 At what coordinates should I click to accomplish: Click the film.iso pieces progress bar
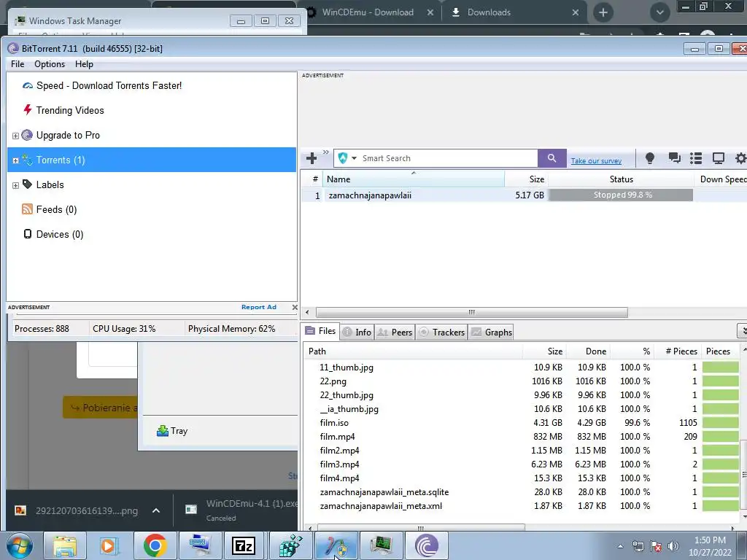720,422
